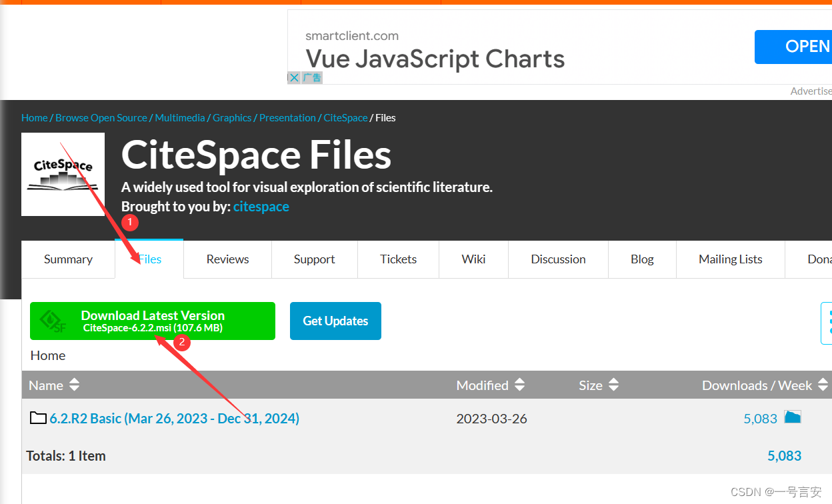Click the Get Updates button

point(335,321)
